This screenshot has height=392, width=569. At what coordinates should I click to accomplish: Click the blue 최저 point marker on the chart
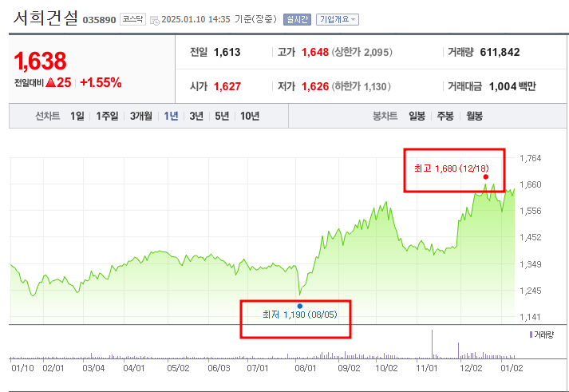tap(300, 306)
